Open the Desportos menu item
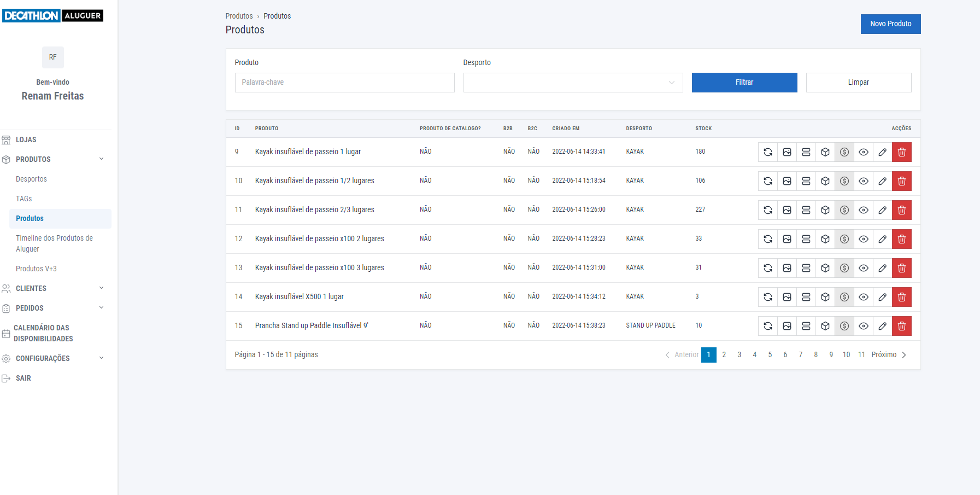Screen dimensions: 980x495 [x=31, y=179]
